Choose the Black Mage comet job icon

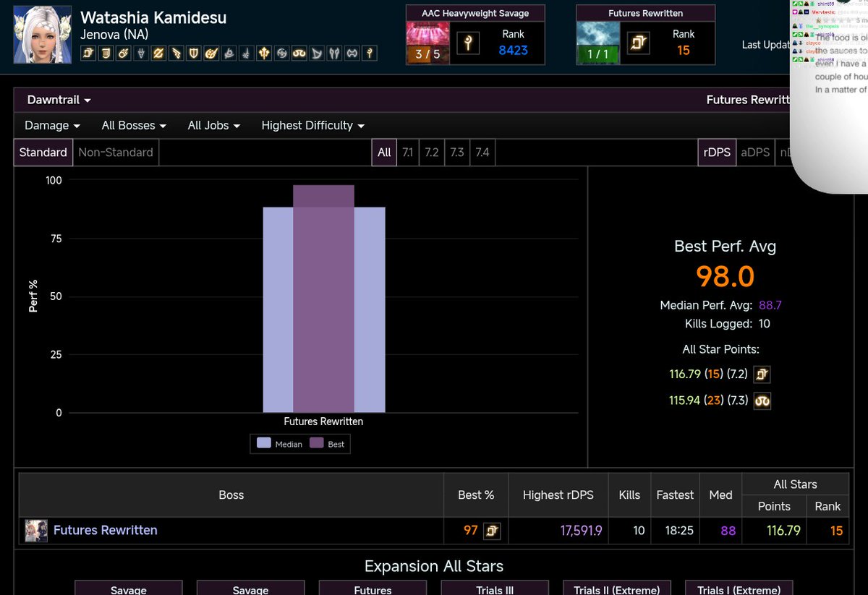point(123,53)
